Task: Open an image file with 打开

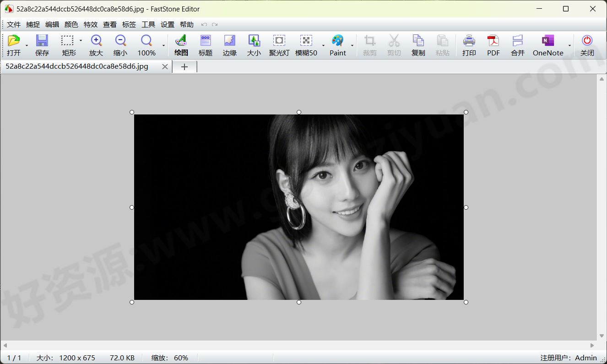Action: (x=14, y=44)
